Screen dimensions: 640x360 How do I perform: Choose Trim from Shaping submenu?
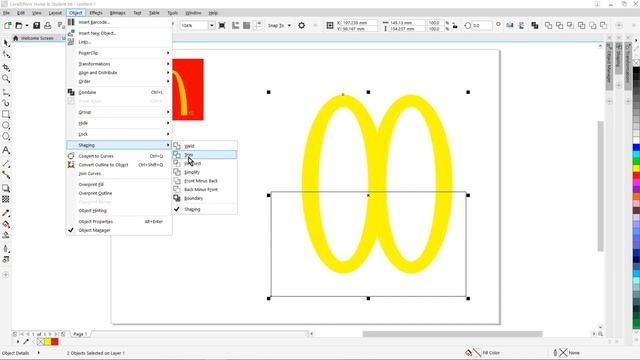point(204,155)
